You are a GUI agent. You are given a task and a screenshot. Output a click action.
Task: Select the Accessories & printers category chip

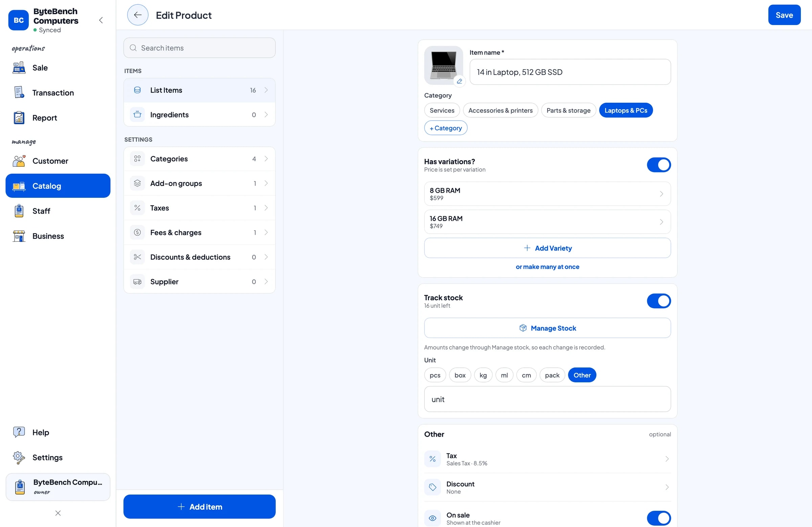pos(500,111)
